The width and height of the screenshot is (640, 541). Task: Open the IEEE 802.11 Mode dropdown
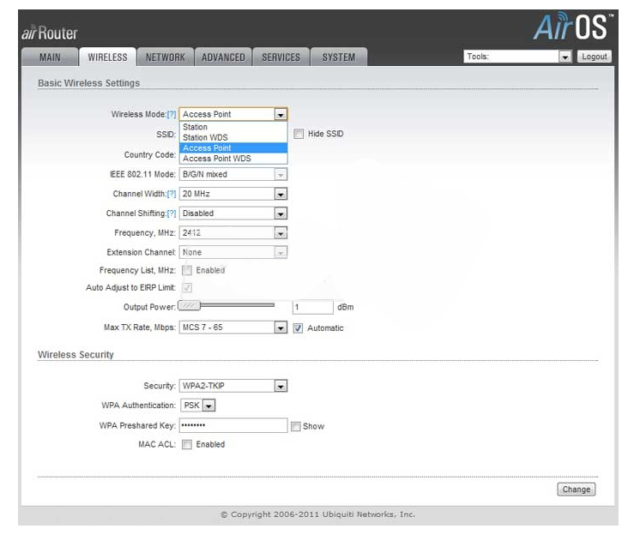point(233,174)
